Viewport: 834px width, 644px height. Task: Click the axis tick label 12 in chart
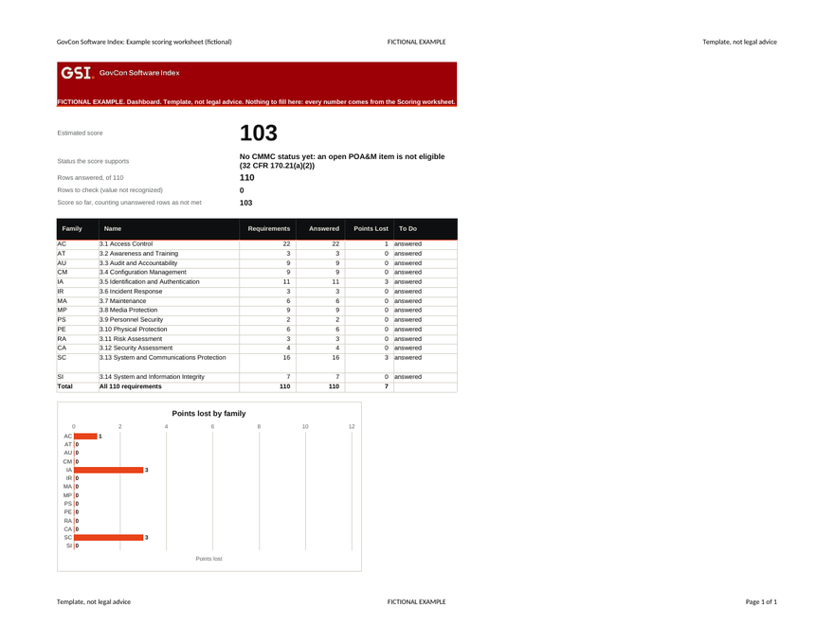point(352,426)
